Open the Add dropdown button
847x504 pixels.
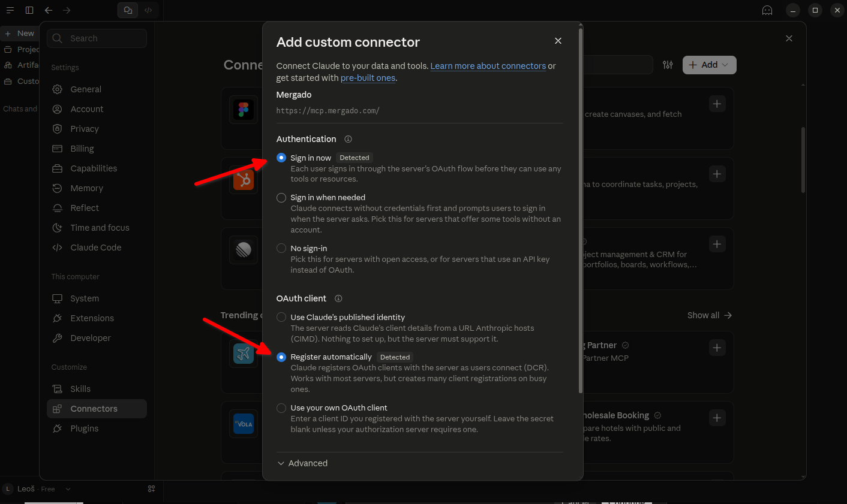click(x=709, y=65)
